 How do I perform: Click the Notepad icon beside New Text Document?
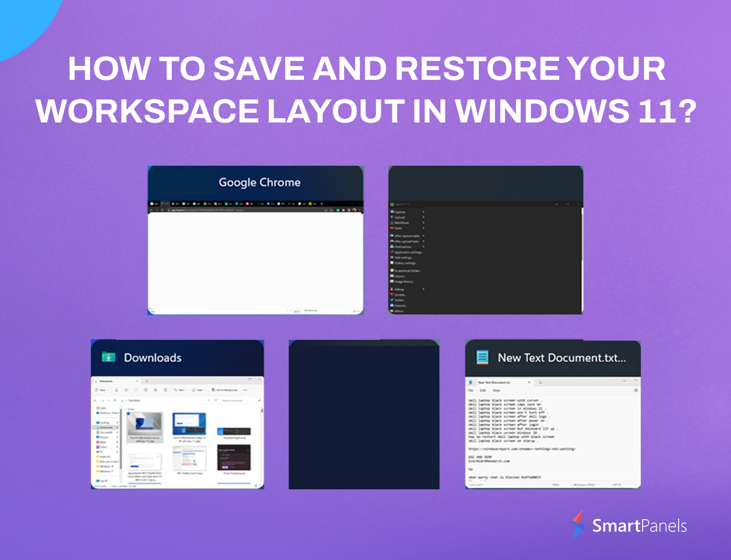tap(482, 357)
